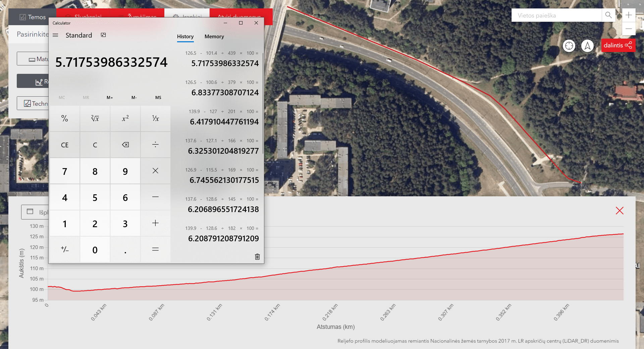This screenshot has width=644, height=349.
Task: Zoom out the map with minus
Action: click(x=629, y=29)
